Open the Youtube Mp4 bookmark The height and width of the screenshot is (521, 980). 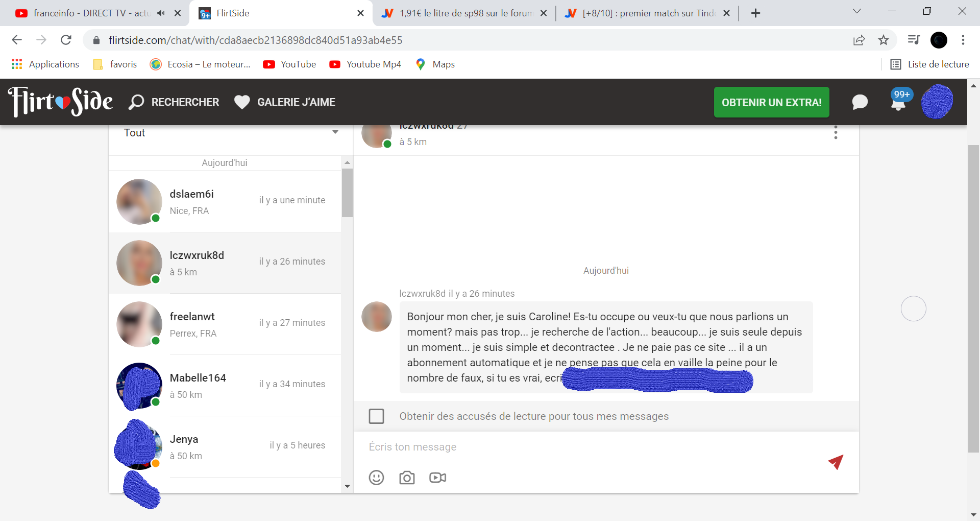point(365,64)
